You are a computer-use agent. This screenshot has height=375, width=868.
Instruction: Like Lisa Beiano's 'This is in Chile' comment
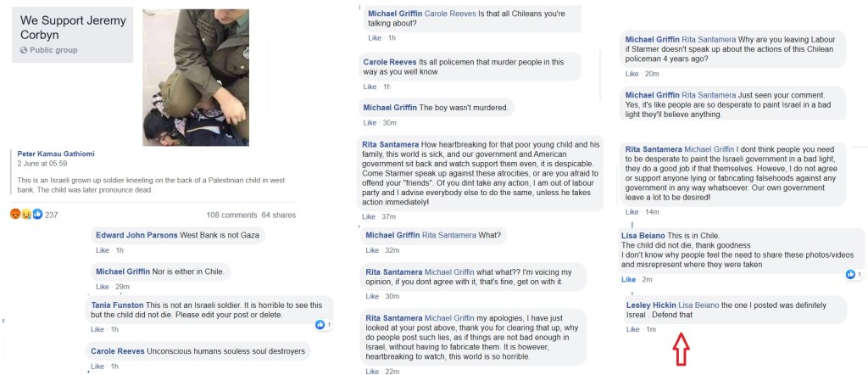[x=628, y=280]
